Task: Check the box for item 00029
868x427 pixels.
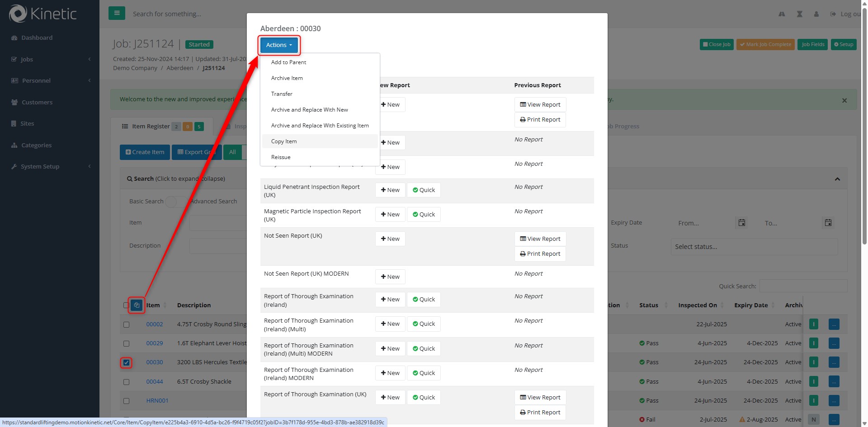Action: (x=126, y=343)
